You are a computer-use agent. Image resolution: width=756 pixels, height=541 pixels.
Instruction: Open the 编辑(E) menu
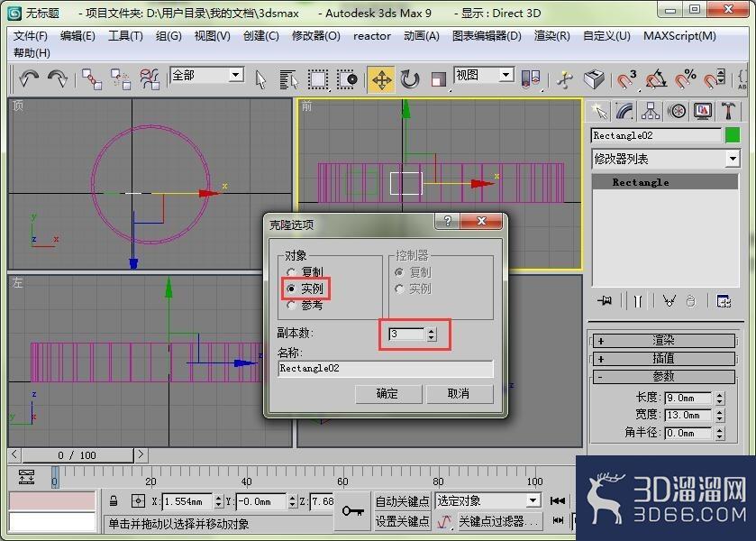click(x=77, y=36)
